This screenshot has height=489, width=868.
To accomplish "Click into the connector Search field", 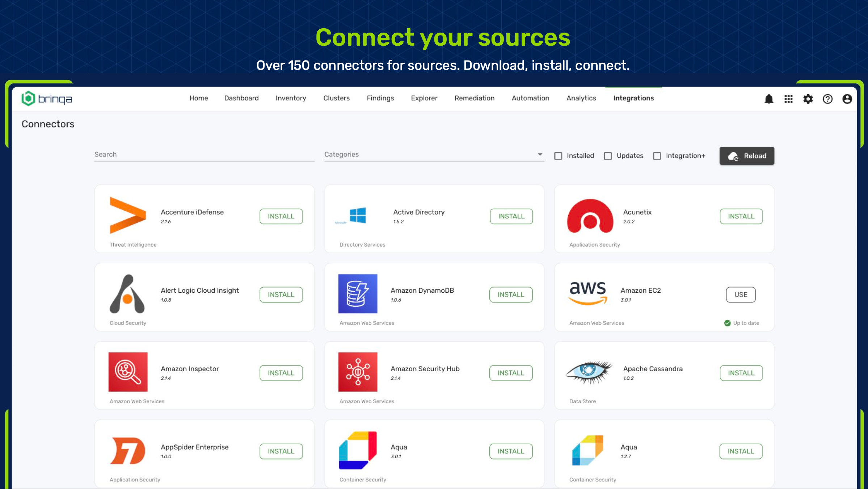I will [x=204, y=155].
